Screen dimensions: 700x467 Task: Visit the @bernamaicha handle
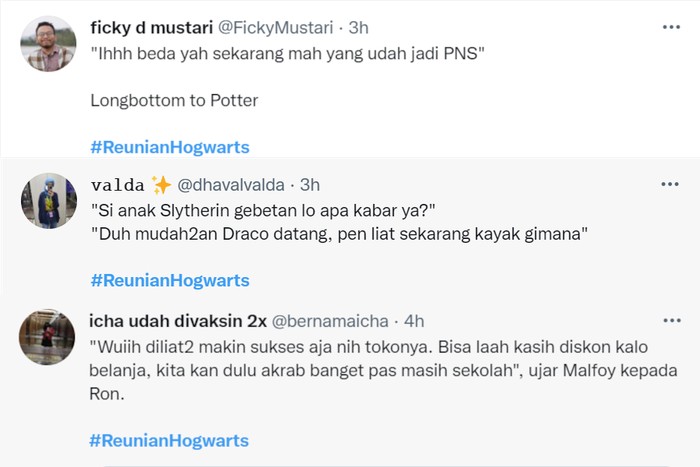click(x=330, y=320)
